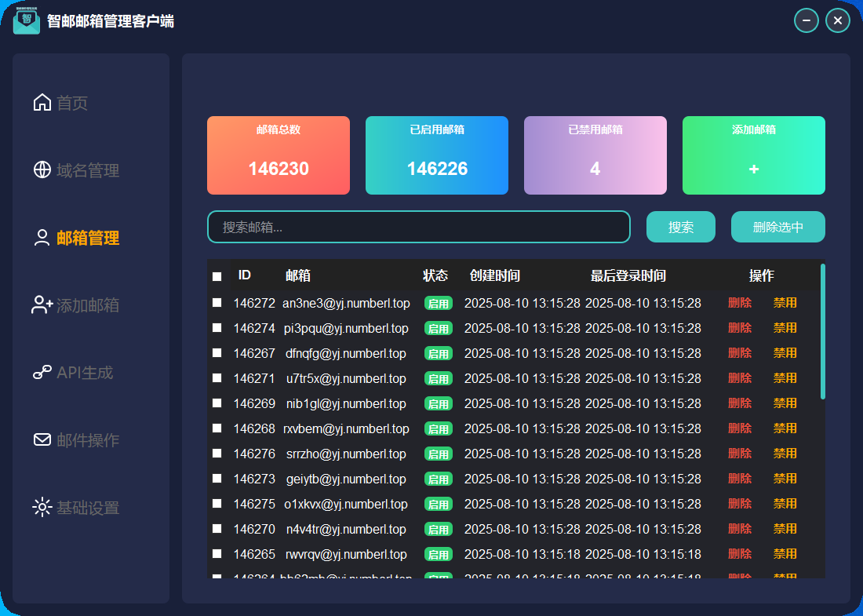Viewport: 863px width, 616px height.
Task: Click the envelope icon for 邮件操作
Action: pyautogui.click(x=42, y=440)
